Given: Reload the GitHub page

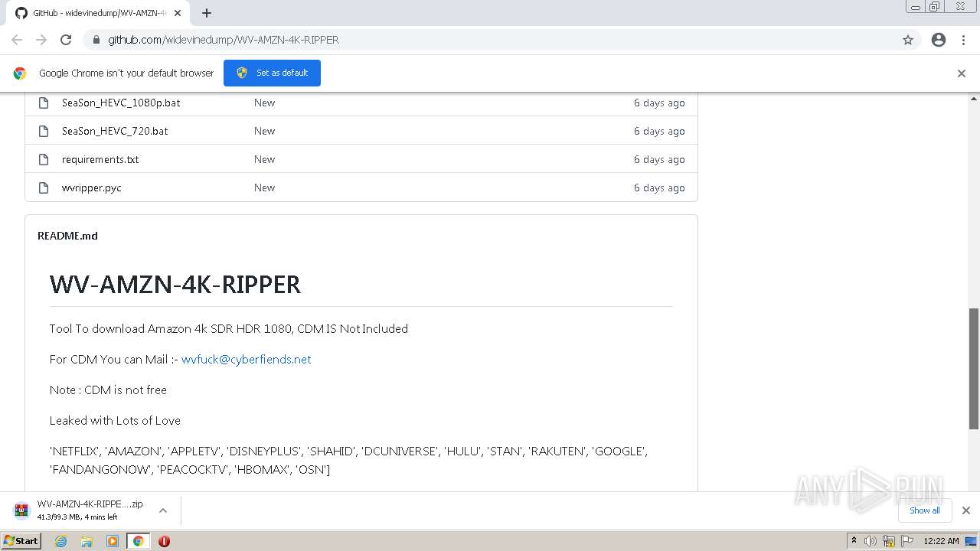Looking at the screenshot, I should click(x=66, y=40).
